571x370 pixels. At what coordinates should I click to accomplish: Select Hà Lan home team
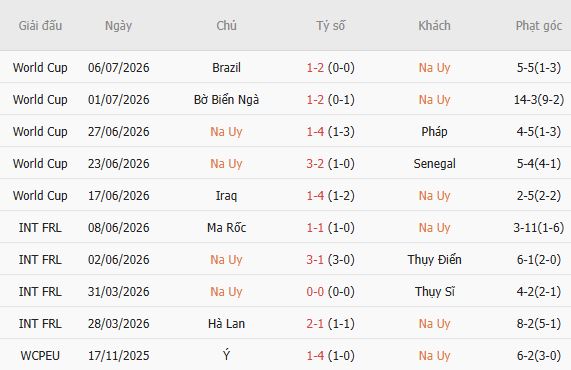226,324
